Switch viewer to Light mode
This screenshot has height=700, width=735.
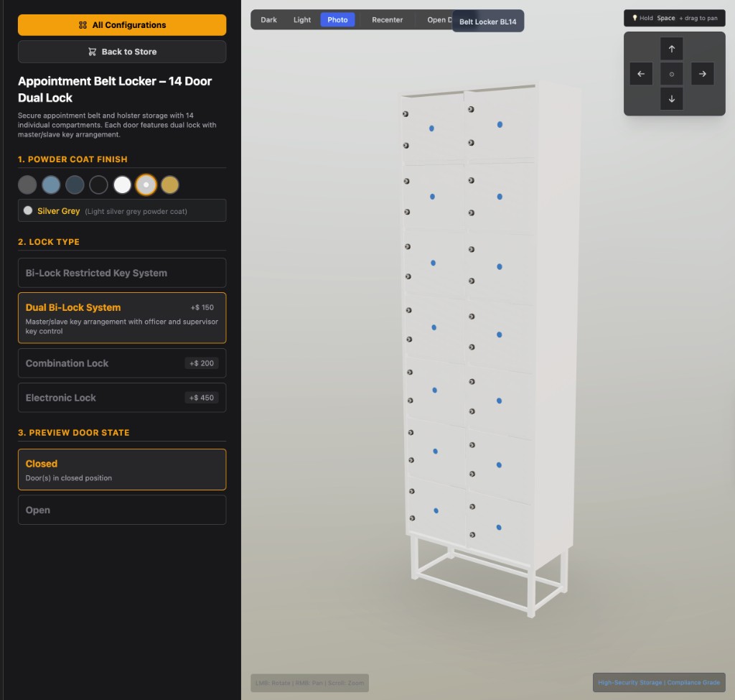(x=302, y=20)
